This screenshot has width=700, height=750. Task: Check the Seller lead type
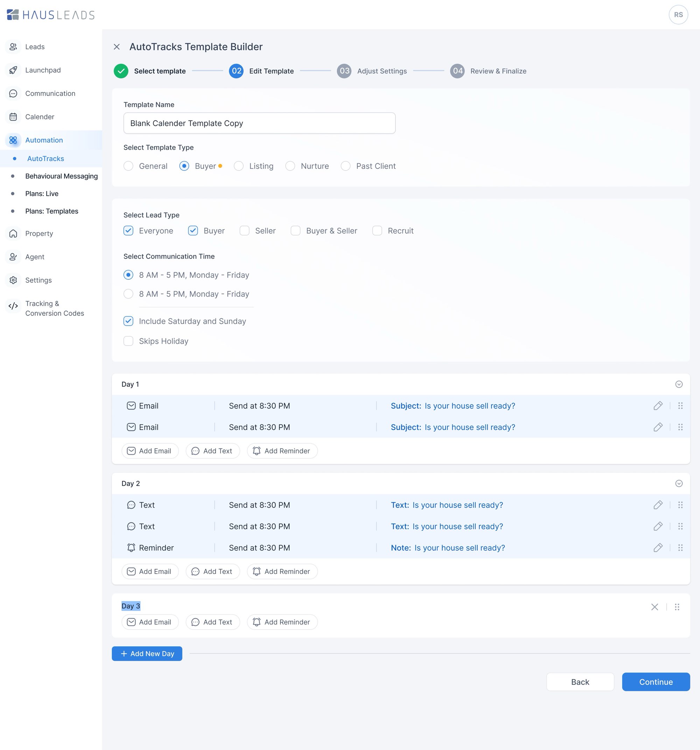pos(244,230)
